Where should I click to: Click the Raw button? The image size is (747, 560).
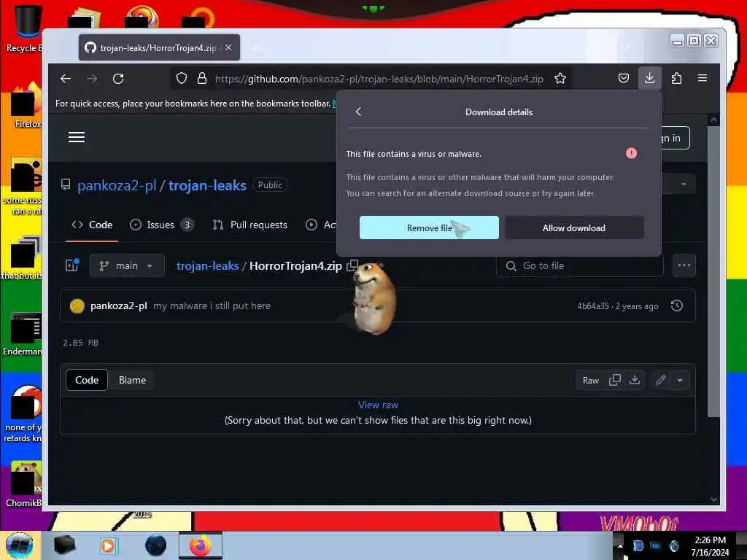click(591, 380)
